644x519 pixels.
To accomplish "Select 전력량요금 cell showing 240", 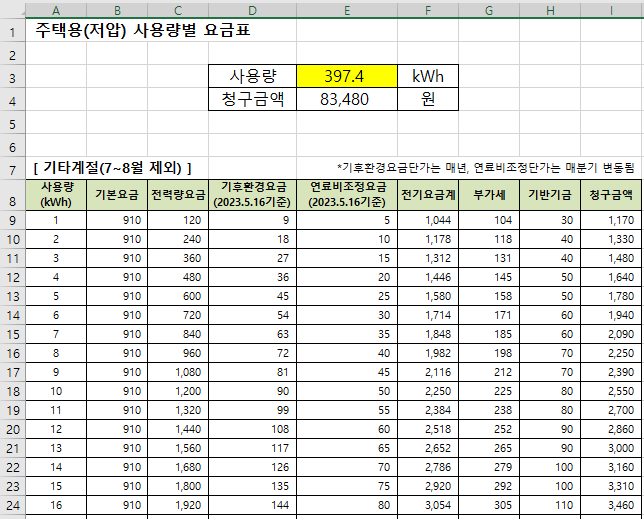I will coord(178,239).
